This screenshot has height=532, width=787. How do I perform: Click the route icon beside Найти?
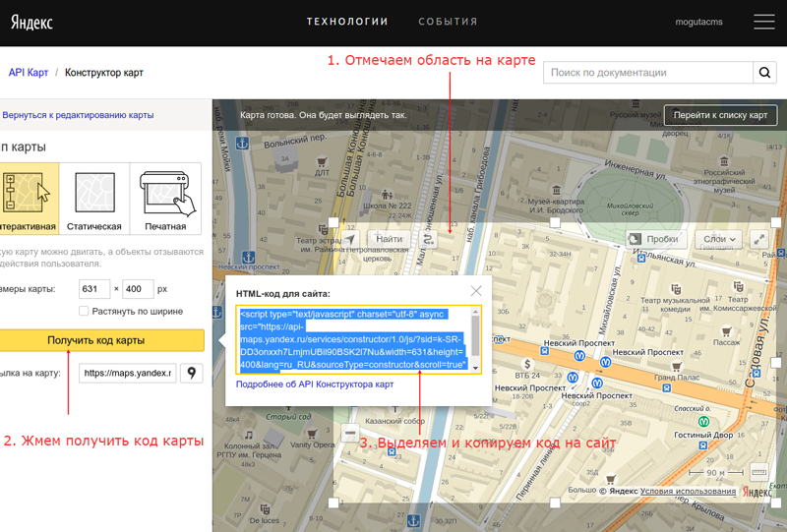[428, 239]
